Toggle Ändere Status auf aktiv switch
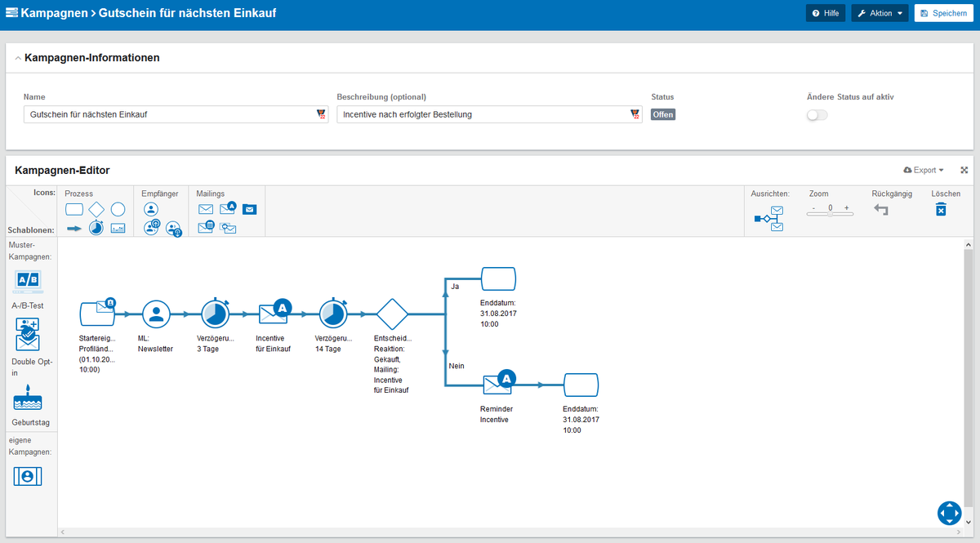The width and height of the screenshot is (980, 543). pos(817,115)
